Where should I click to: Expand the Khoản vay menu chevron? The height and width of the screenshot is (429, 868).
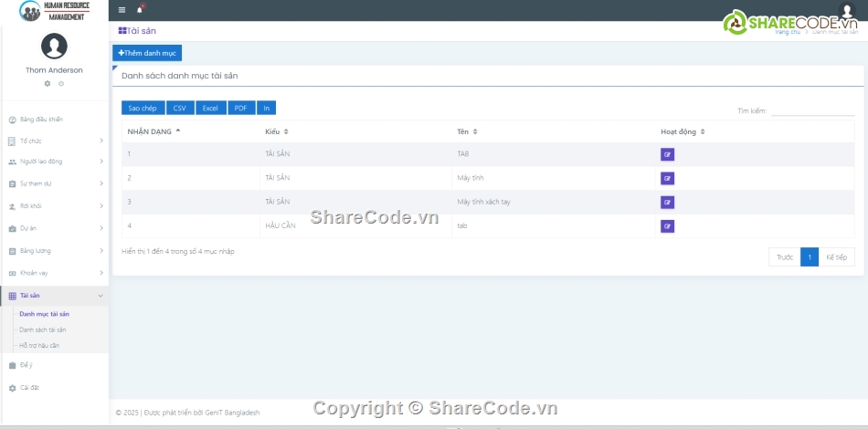(x=101, y=273)
